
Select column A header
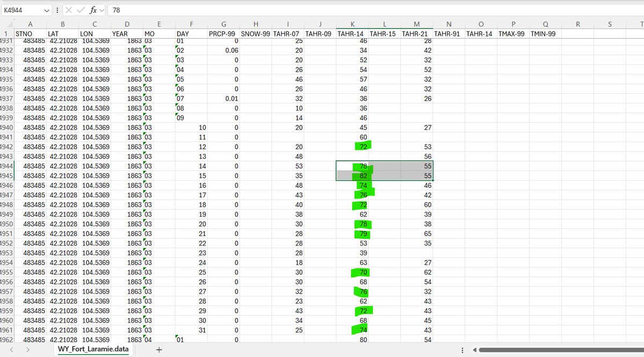coord(30,24)
